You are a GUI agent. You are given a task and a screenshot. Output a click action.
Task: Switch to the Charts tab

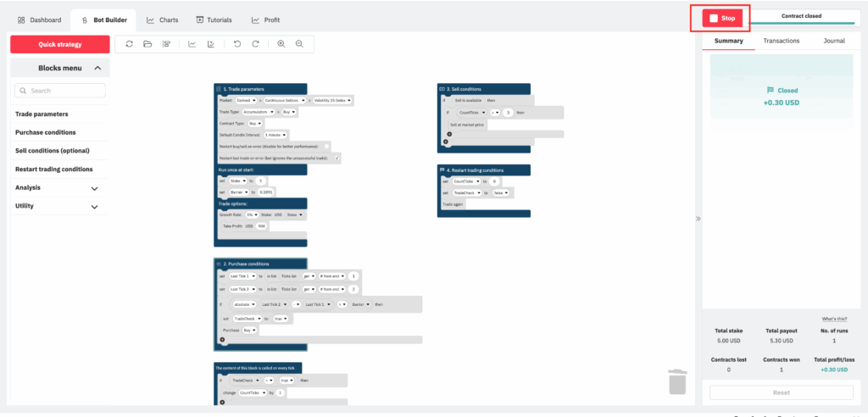click(163, 20)
